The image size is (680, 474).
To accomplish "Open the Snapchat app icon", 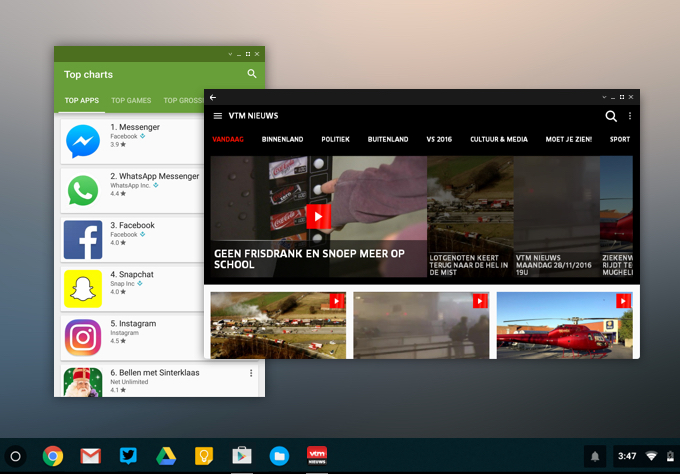I will click(x=83, y=288).
